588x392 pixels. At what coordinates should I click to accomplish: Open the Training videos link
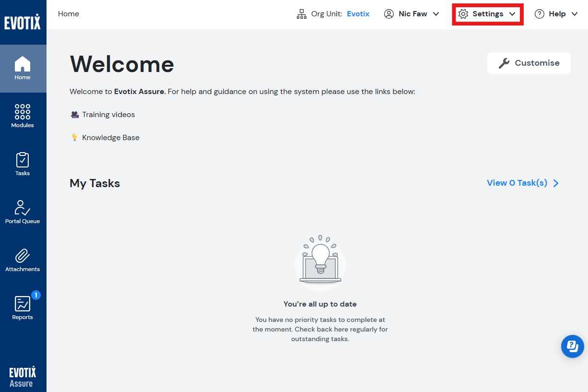pos(108,115)
